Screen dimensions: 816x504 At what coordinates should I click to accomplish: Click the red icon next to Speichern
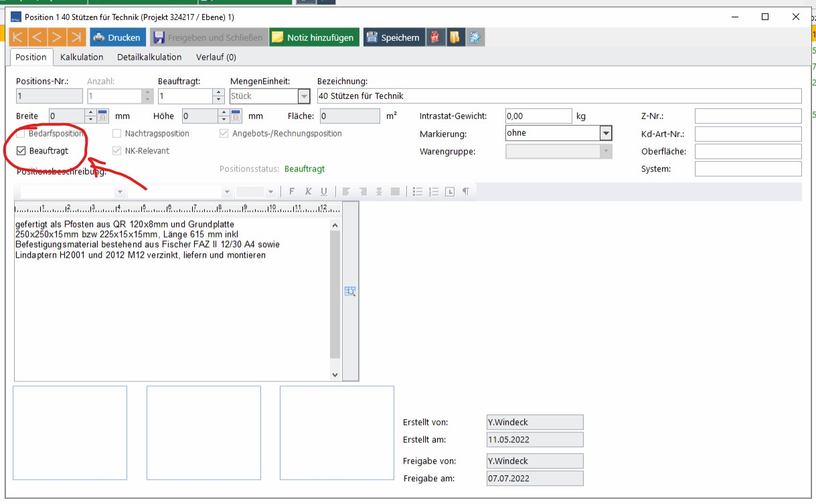(x=436, y=37)
